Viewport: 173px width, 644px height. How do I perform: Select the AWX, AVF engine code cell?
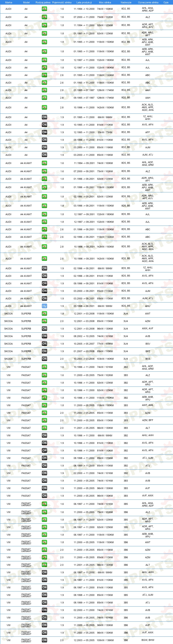point(148,328)
